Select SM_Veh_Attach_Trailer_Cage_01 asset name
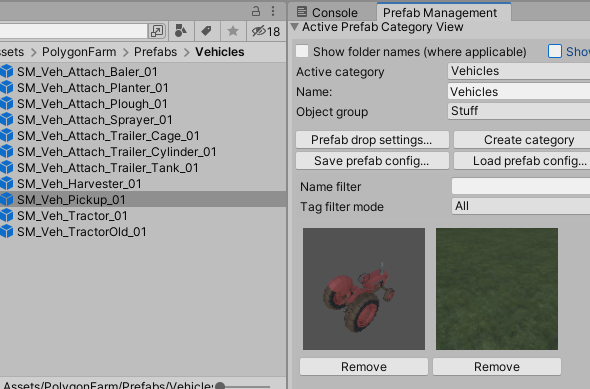Image resolution: width=590 pixels, height=389 pixels. tap(108, 135)
